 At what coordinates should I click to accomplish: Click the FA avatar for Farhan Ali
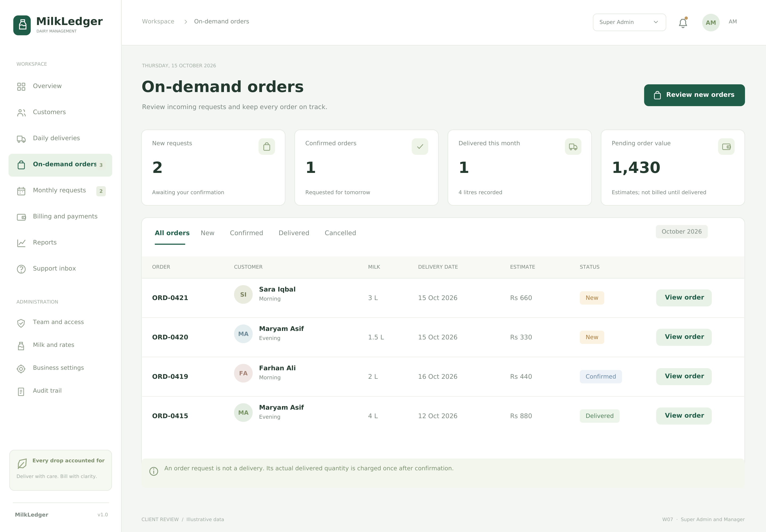tap(243, 373)
